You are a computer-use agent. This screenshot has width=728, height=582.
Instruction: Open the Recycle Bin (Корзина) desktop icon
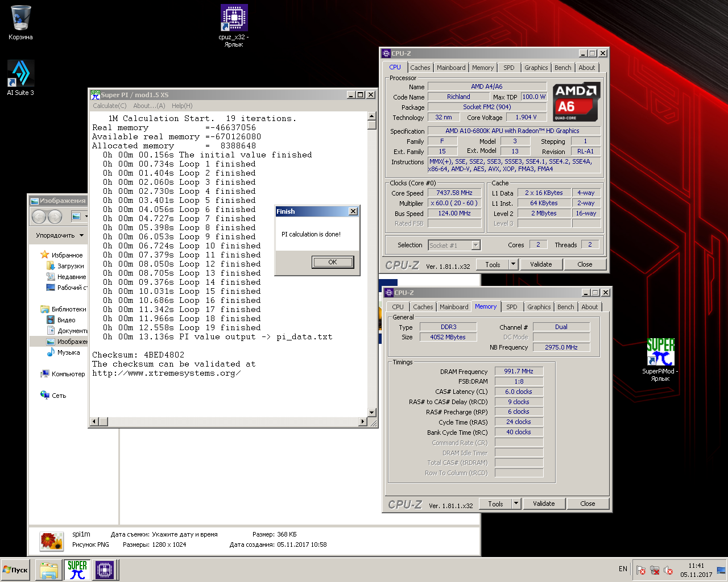pos(20,23)
